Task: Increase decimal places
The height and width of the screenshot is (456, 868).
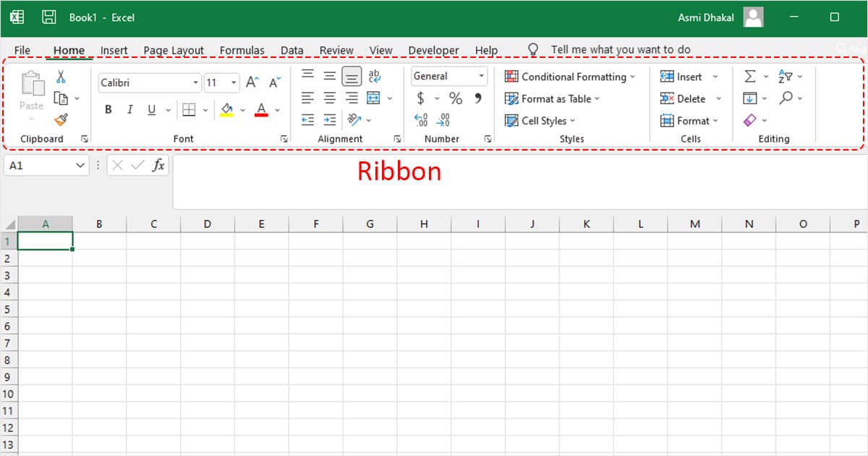Action: [x=422, y=119]
